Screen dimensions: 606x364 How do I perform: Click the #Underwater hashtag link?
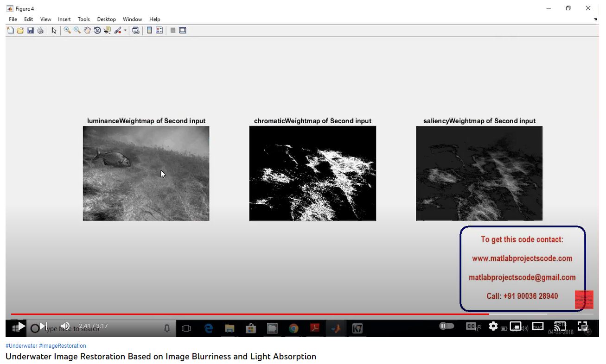(21, 346)
